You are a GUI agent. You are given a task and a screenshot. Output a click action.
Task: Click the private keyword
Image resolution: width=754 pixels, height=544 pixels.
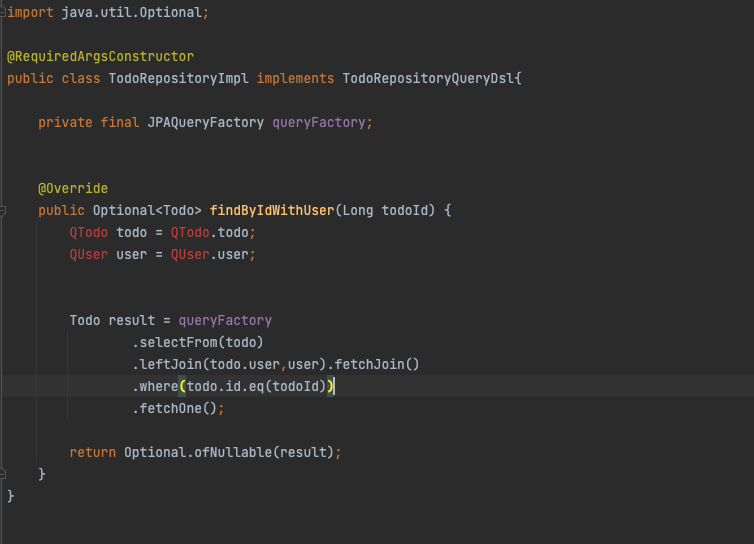point(65,123)
